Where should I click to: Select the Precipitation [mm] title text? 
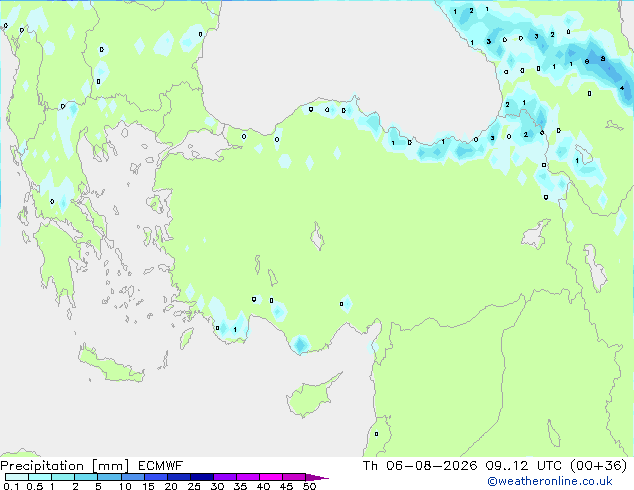(x=64, y=466)
